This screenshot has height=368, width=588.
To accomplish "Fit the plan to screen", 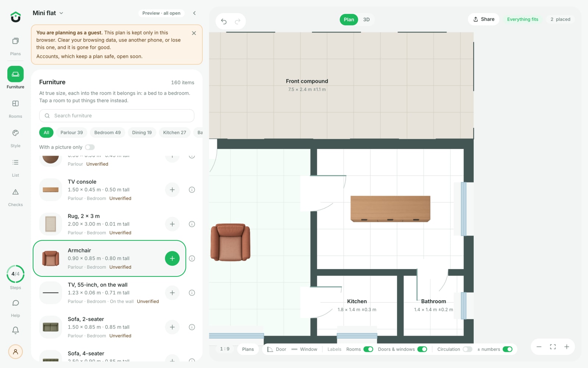I will 553,347.
